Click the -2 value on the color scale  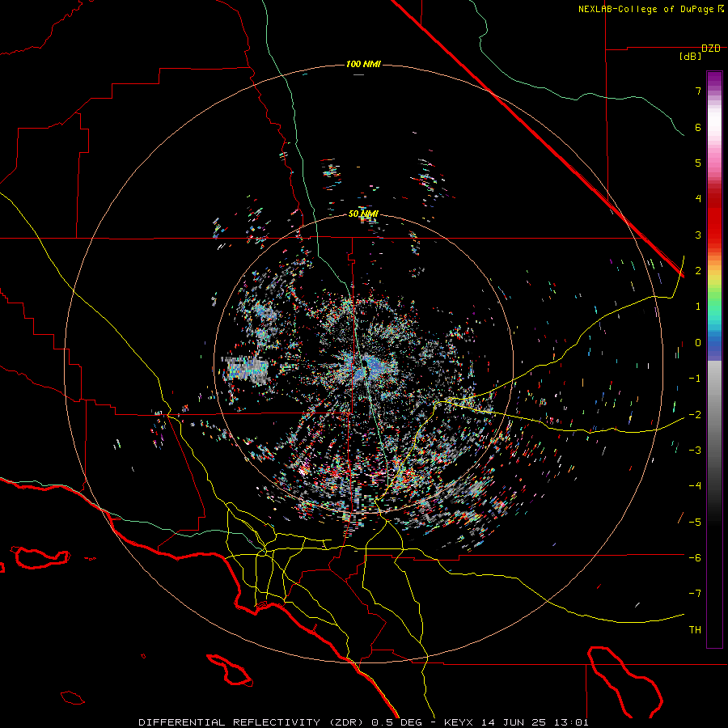coord(695,414)
